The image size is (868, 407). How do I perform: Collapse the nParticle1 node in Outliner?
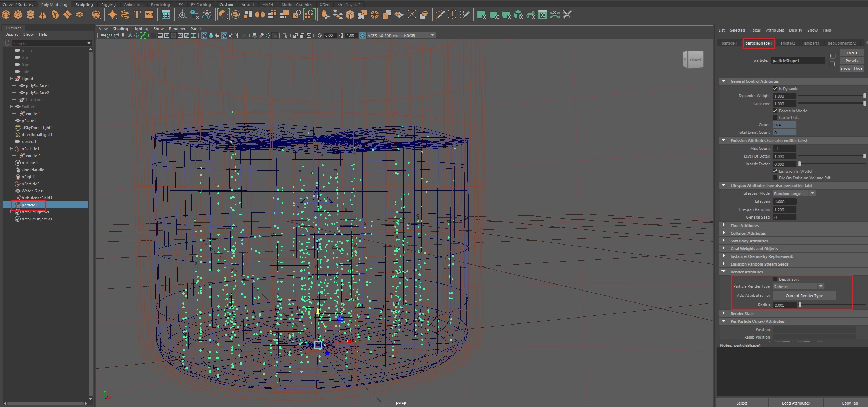[x=12, y=149]
